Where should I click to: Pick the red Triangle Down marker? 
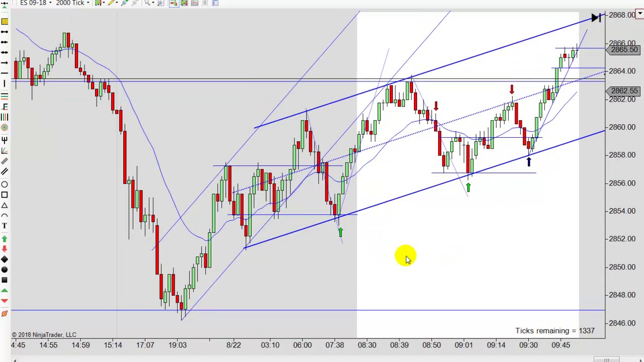5,301
